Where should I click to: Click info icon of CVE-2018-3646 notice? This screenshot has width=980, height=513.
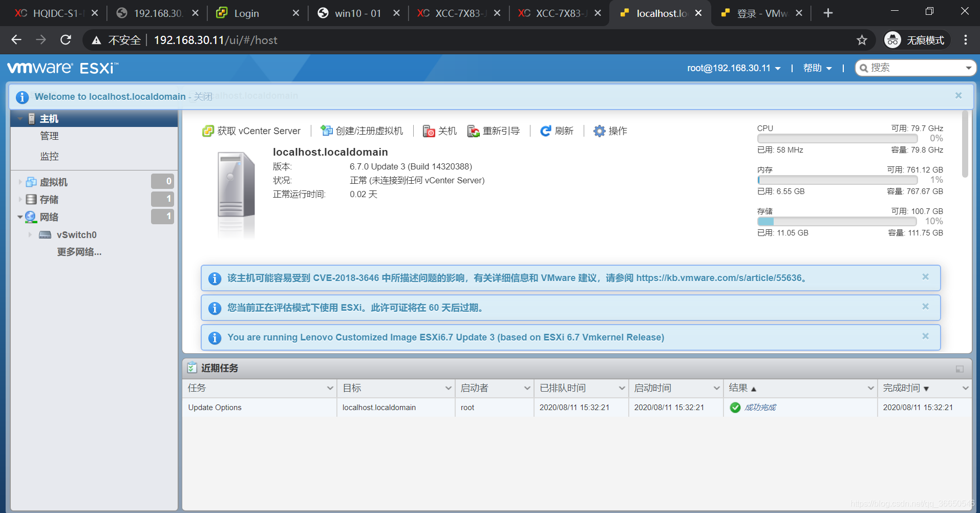(215, 278)
